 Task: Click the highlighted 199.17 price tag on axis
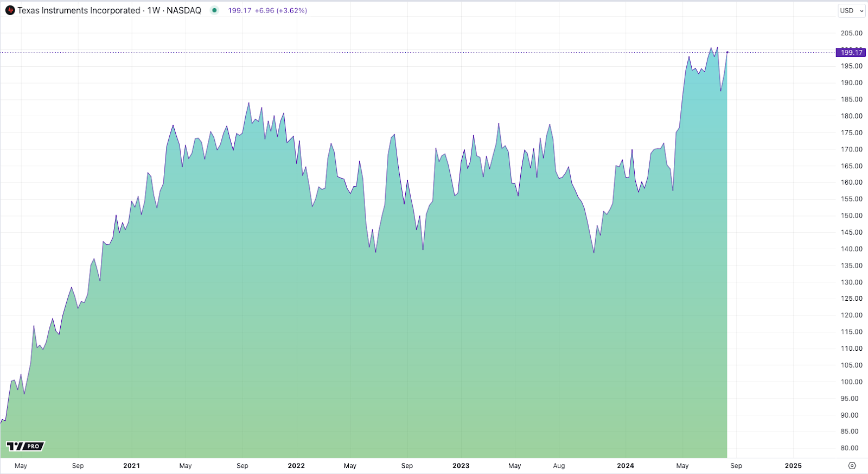pyautogui.click(x=851, y=53)
